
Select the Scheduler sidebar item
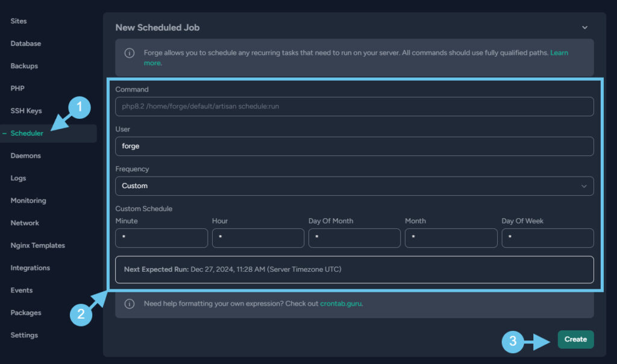click(27, 133)
